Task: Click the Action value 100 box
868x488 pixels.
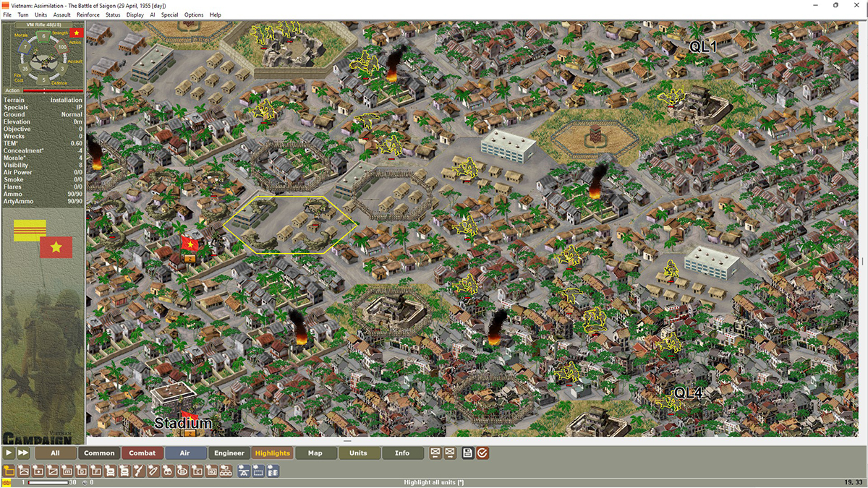Action: pyautogui.click(x=62, y=47)
